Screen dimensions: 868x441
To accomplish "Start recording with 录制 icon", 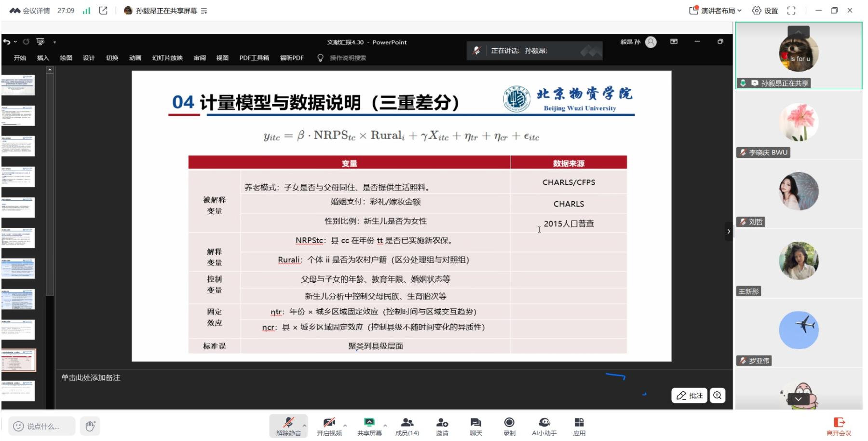I will pos(509,426).
